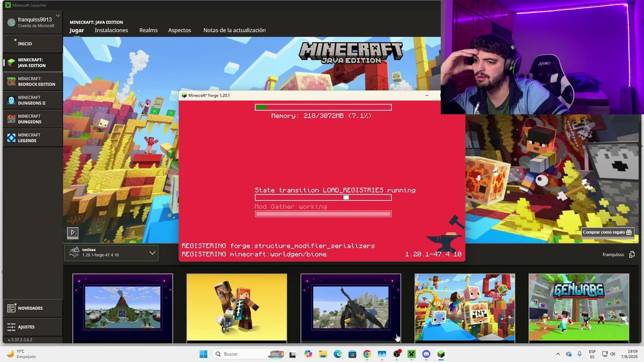Image resolution: width=644 pixels, height=362 pixels.
Task: Click the anvil icon of tetitas installation
Action: point(74,252)
